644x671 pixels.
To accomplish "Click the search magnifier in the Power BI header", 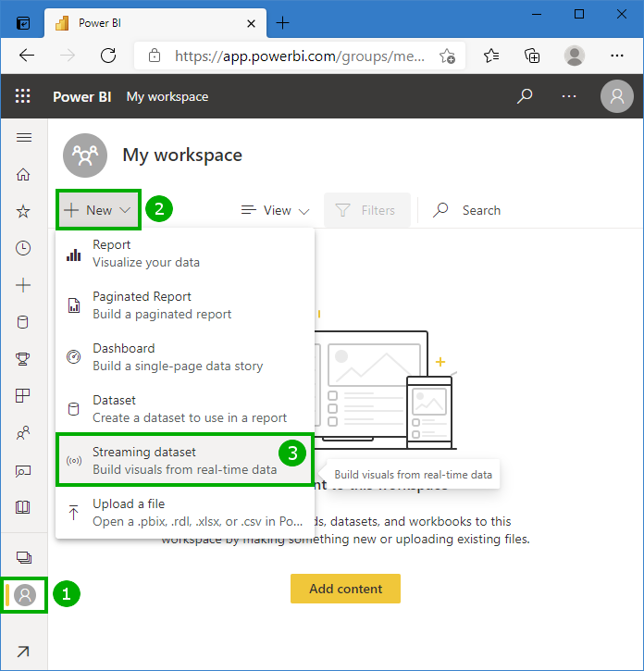I will point(525,96).
